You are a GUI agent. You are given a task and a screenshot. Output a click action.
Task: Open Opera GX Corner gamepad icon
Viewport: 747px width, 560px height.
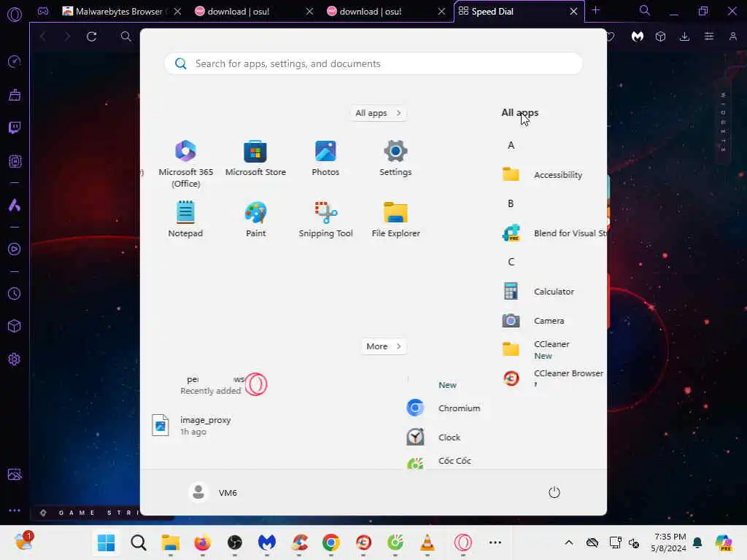[43, 11]
